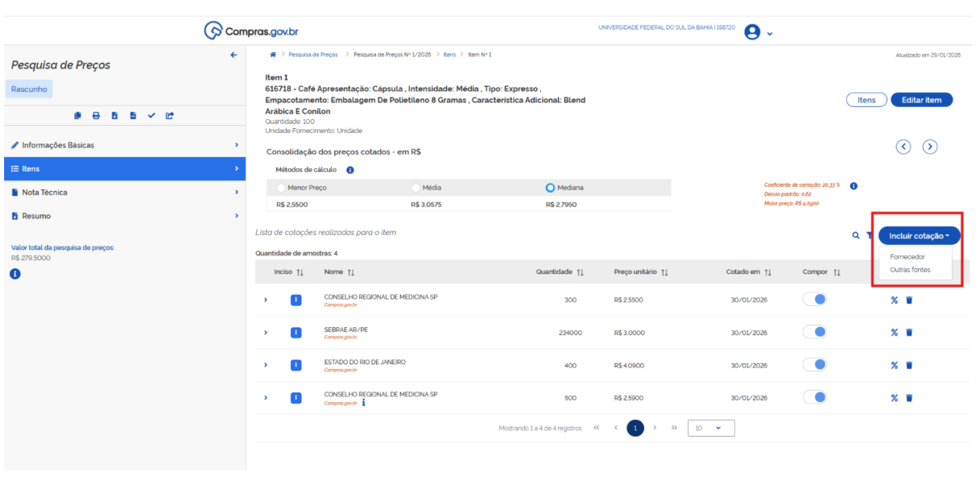Click the print icon in sidebar toolbar

(x=96, y=116)
